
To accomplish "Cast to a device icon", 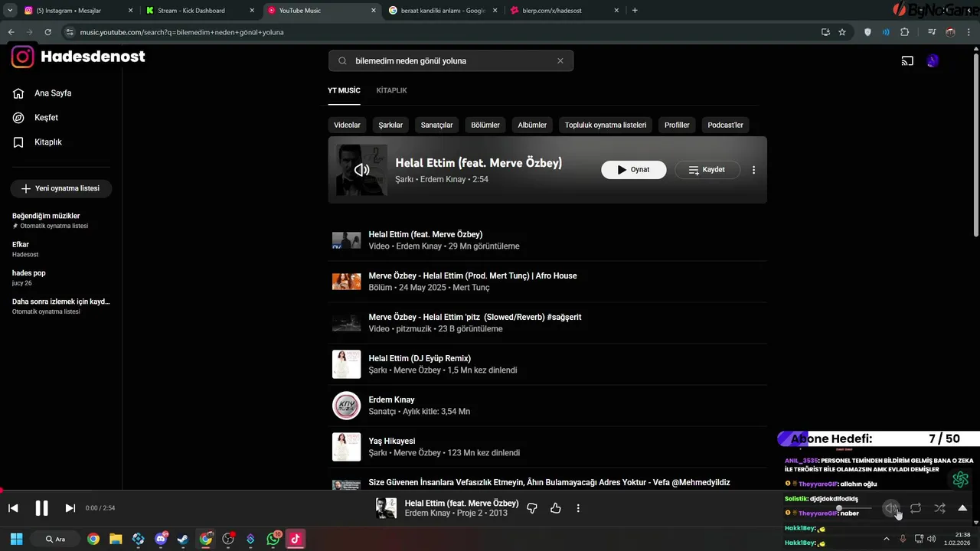I will coord(907,61).
